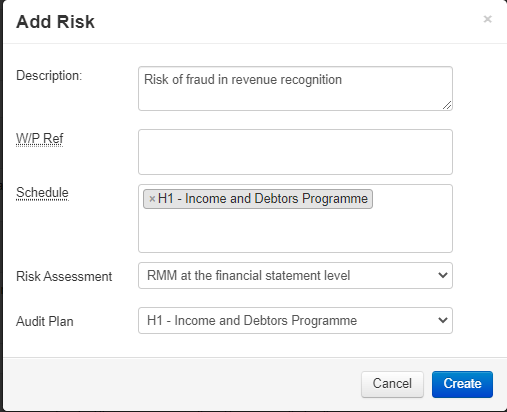
Task: Click the Audit Plan label
Action: pyautogui.click(x=45, y=321)
